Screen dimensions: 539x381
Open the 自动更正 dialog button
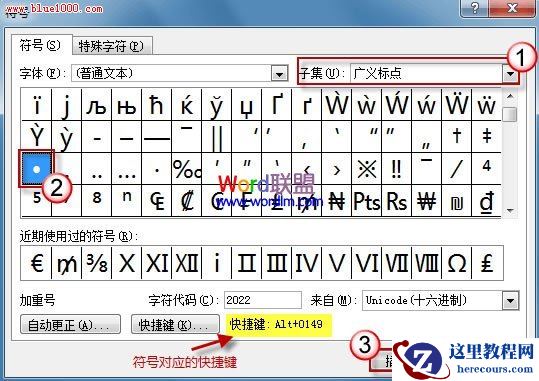coord(70,324)
